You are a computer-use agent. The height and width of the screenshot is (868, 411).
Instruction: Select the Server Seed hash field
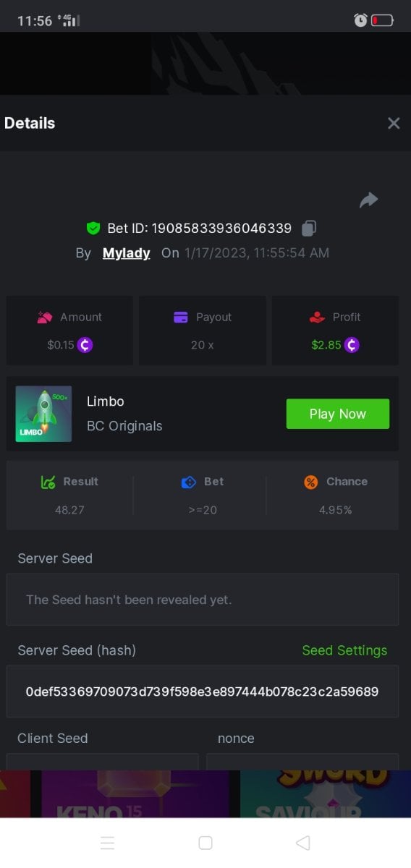(x=203, y=692)
